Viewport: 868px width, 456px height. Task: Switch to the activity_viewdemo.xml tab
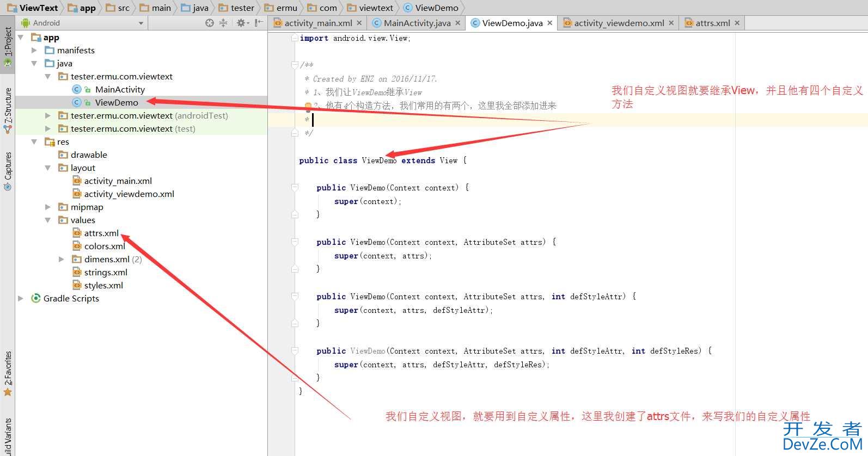tap(619, 23)
